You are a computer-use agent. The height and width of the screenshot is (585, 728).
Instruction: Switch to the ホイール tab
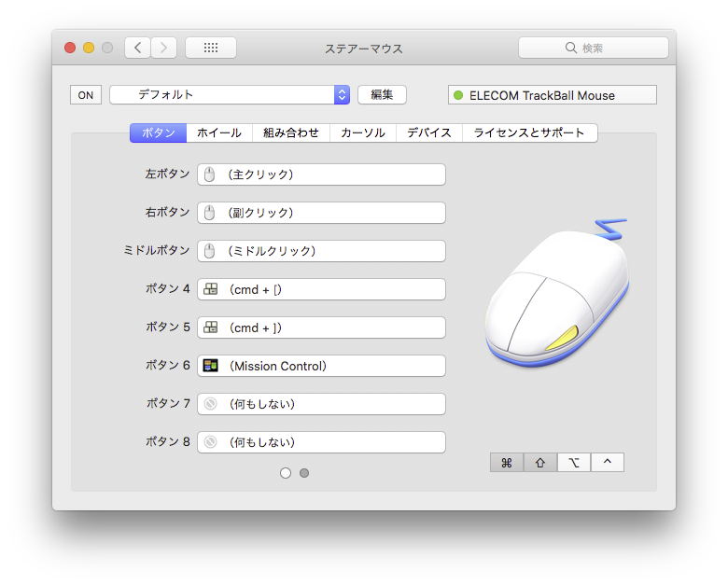tap(219, 132)
